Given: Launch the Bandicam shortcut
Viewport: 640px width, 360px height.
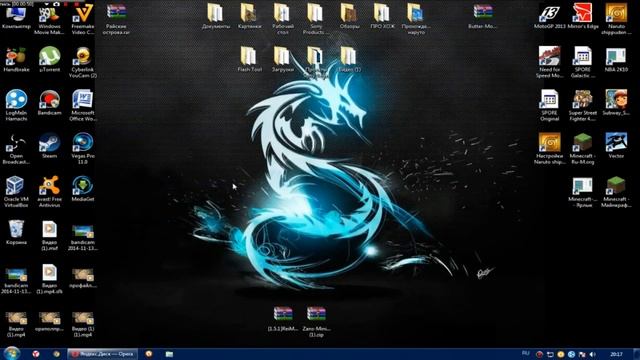Looking at the screenshot, I should [x=49, y=103].
